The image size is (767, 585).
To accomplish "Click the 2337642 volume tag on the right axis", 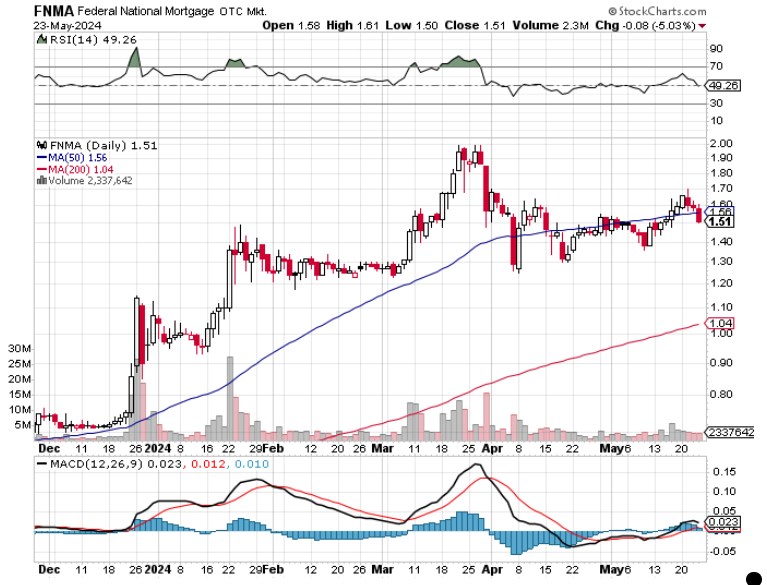I will [730, 432].
